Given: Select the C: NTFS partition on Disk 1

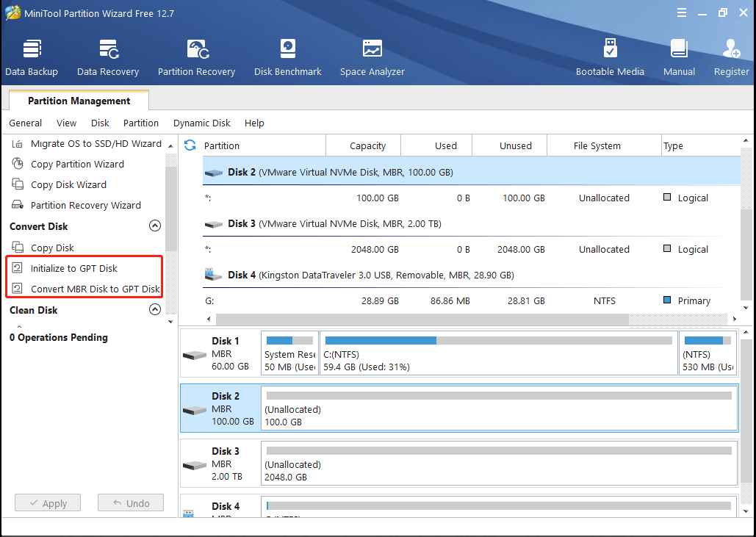Looking at the screenshot, I should tap(498, 353).
